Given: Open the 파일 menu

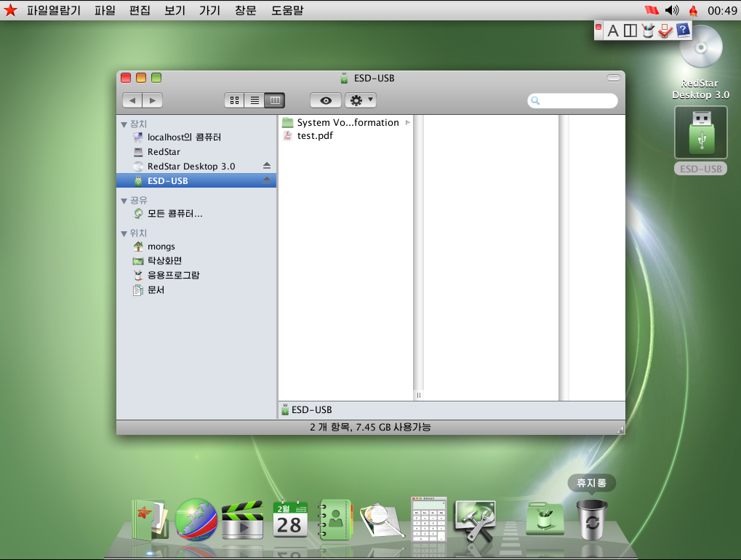Looking at the screenshot, I should 105,10.
